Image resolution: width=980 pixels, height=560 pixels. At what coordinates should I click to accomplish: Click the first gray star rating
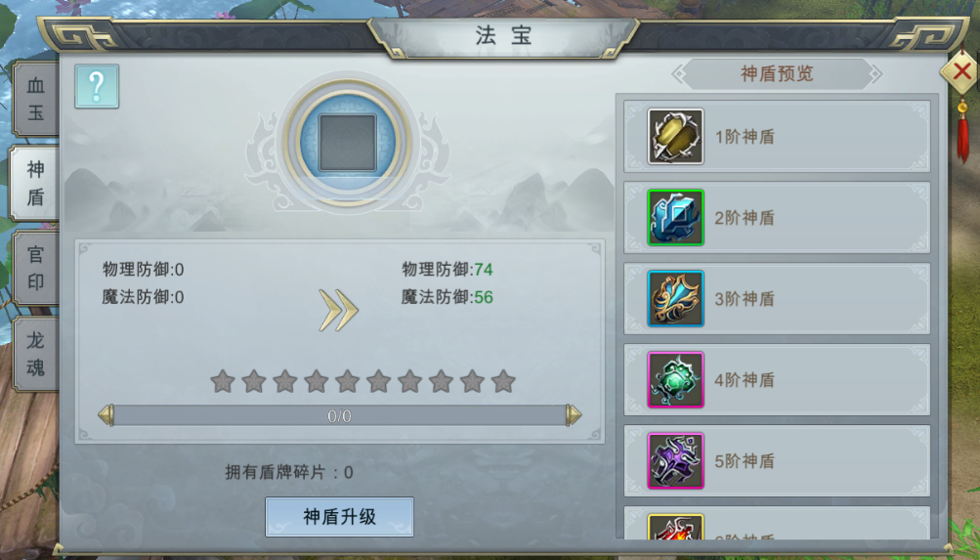click(223, 380)
